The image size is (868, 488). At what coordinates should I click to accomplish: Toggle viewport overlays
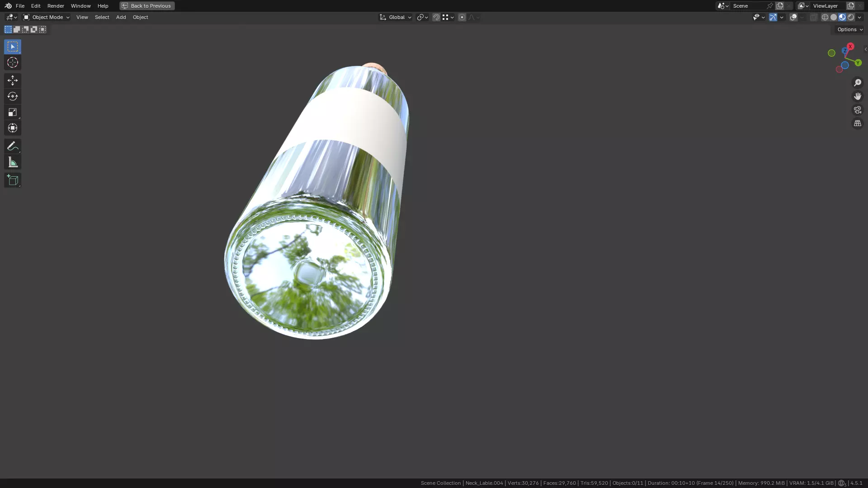[x=793, y=17]
